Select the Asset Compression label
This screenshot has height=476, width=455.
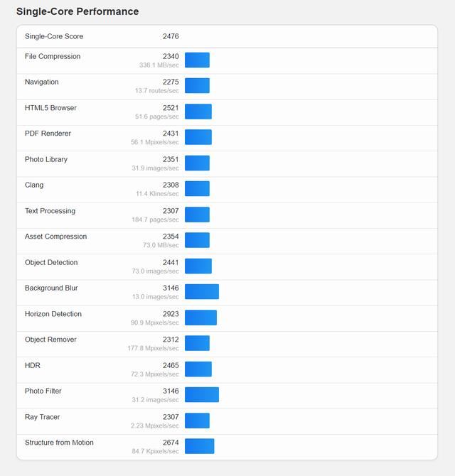pos(55,237)
